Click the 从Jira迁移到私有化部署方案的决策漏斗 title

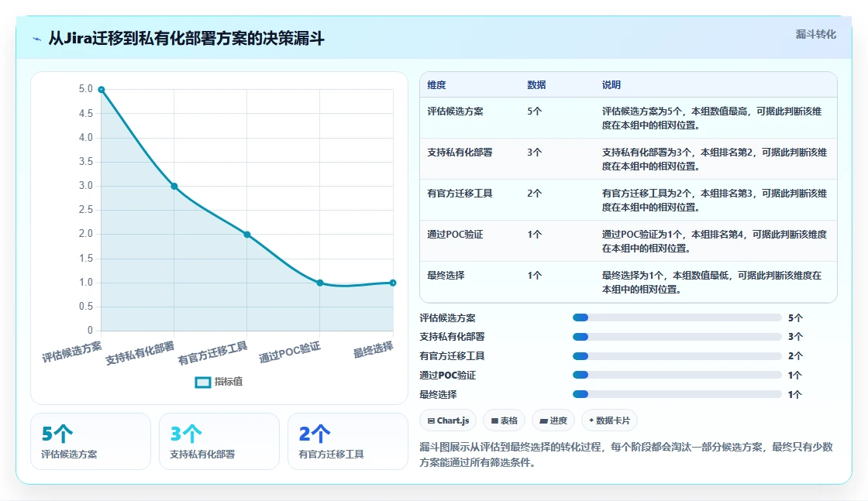tap(186, 38)
